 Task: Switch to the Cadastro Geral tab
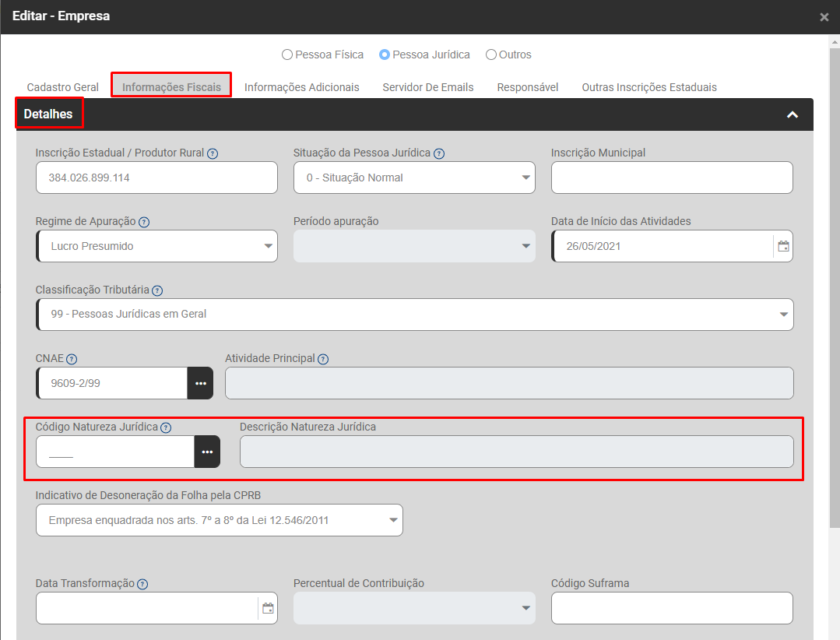click(x=63, y=87)
